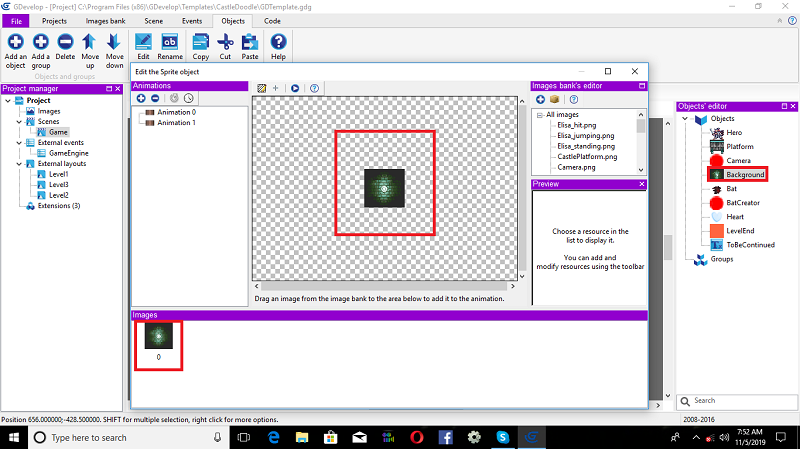Screen dimensions: 800x449
Task: Select the Groups node in Objects' editor
Action: 722,259
